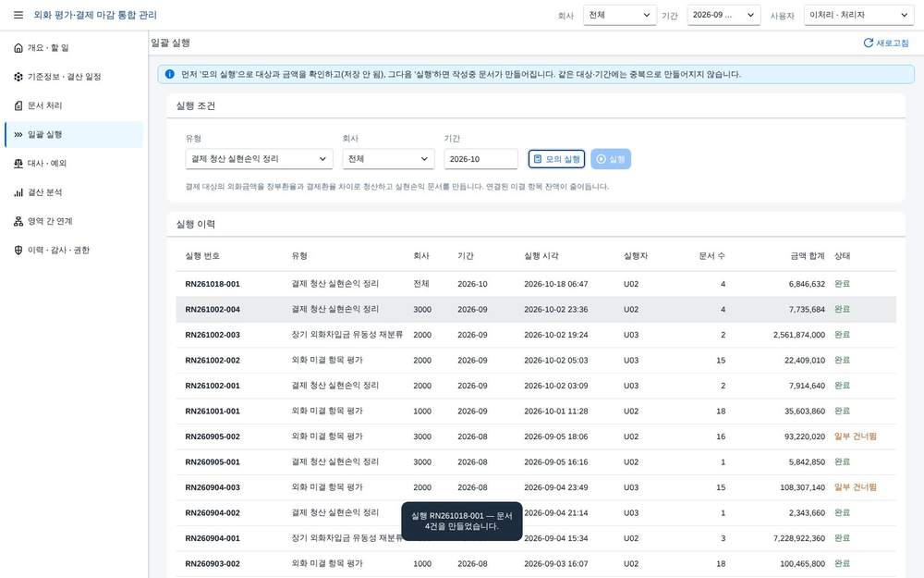Click 일부 건너뜀 status in row RN260905-002
924x578 pixels.
855,437
